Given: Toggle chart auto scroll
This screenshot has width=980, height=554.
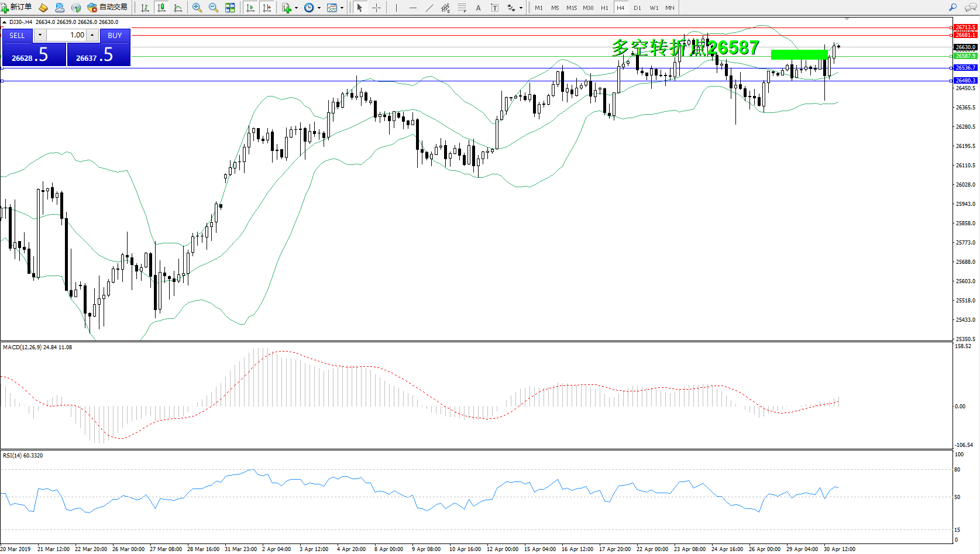Looking at the screenshot, I should (250, 8).
